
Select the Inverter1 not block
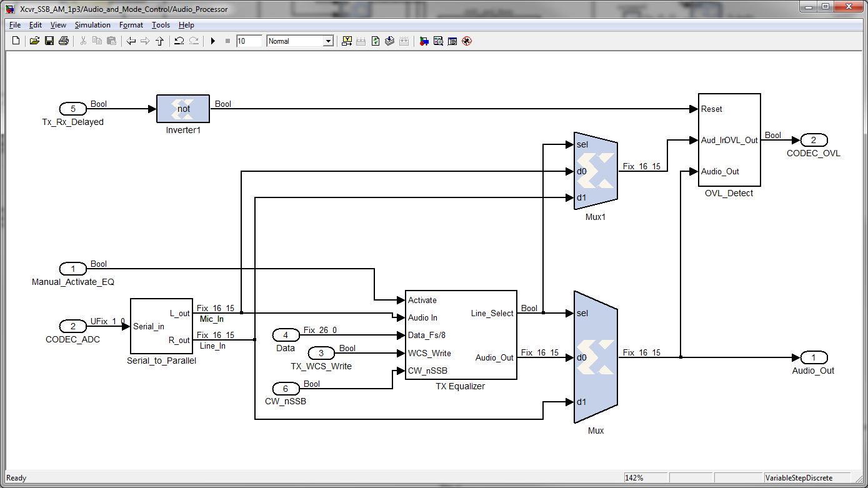(183, 109)
